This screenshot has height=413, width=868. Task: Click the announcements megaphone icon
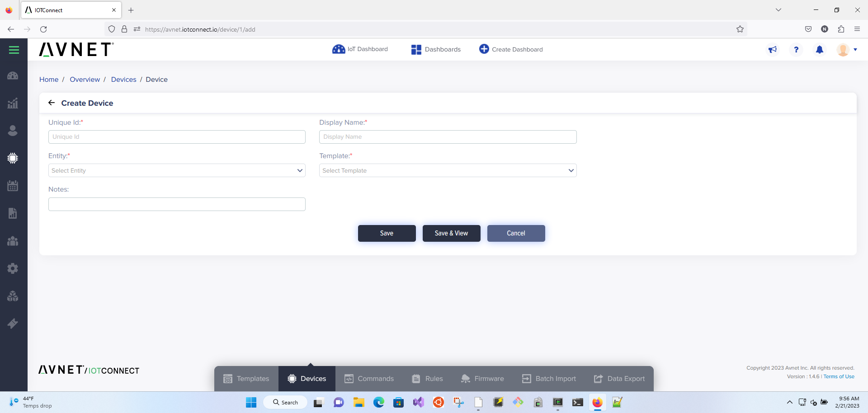pos(773,50)
